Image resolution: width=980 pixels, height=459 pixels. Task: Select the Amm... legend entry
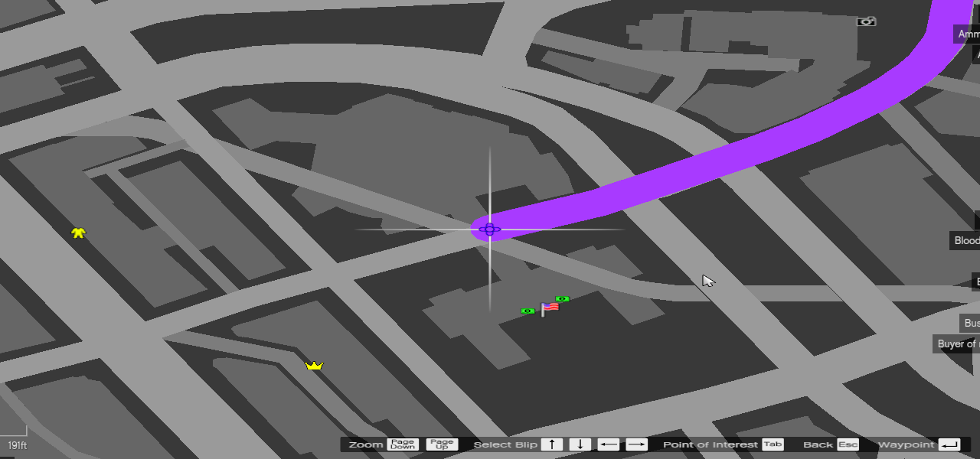967,34
